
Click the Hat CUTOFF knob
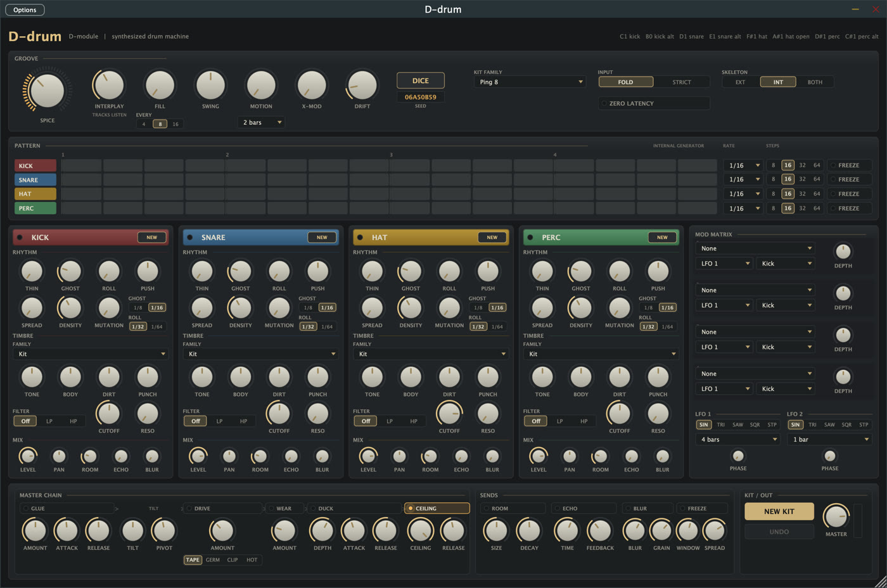pos(449,414)
